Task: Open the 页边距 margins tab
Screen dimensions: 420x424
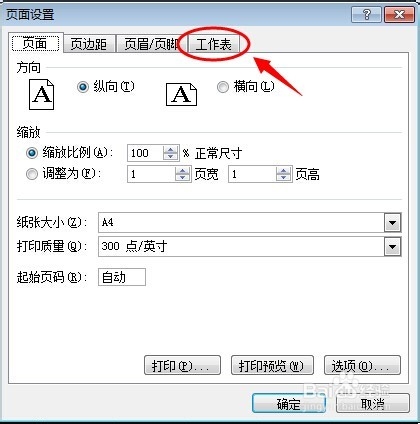Action: [89, 44]
